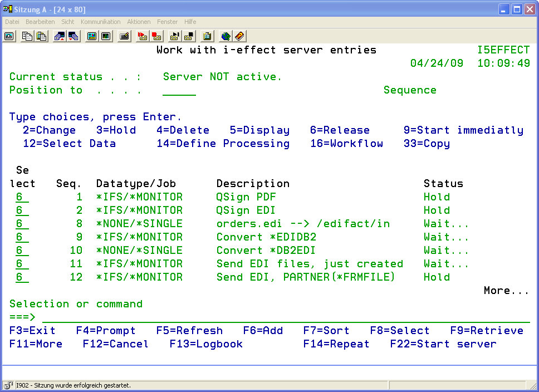539x392 pixels.
Task: Click the play macro toolbar icon
Action: [175, 36]
